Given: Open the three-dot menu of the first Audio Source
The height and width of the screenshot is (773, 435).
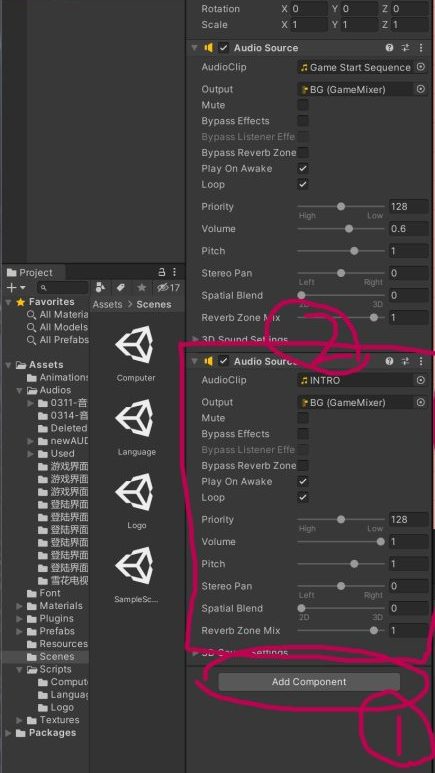Looking at the screenshot, I should (421, 48).
